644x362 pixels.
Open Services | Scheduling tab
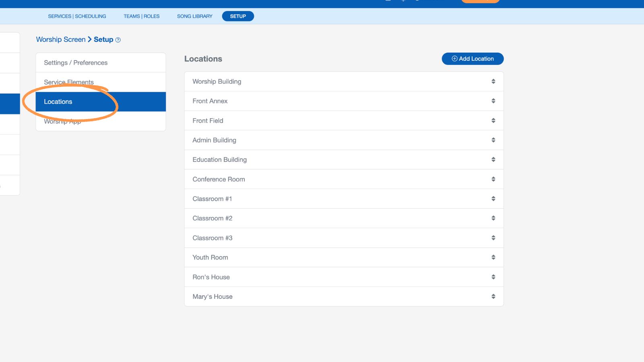77,16
